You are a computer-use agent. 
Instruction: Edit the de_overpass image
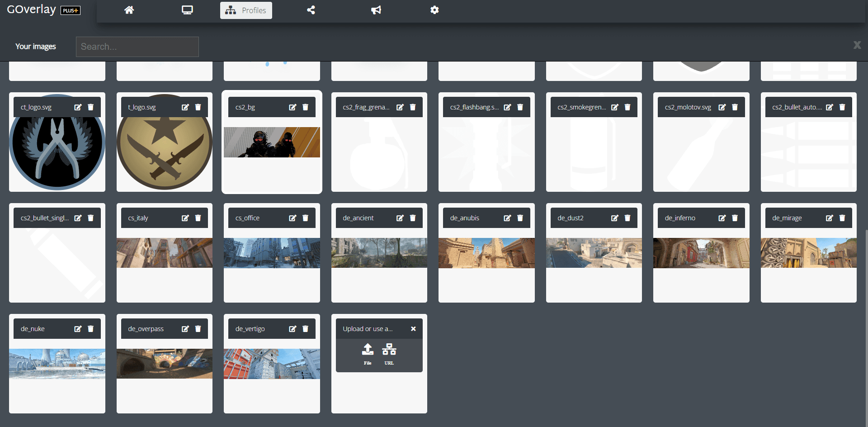pyautogui.click(x=185, y=329)
